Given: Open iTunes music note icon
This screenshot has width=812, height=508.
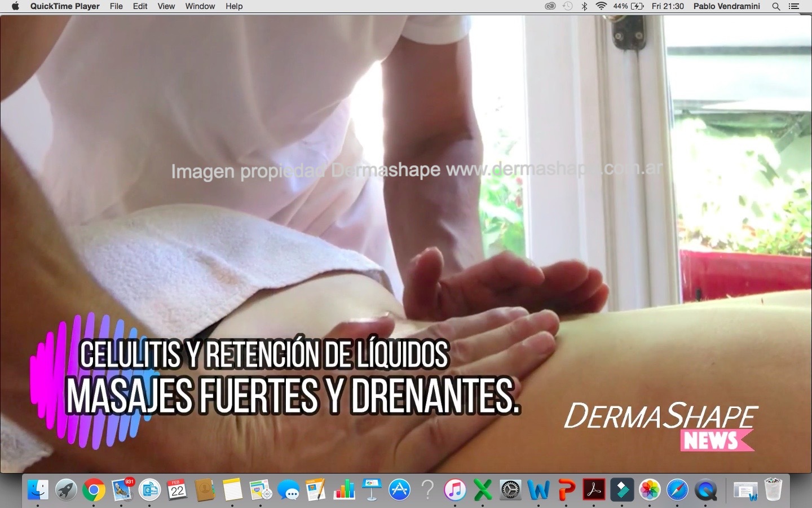Looking at the screenshot, I should click(454, 490).
